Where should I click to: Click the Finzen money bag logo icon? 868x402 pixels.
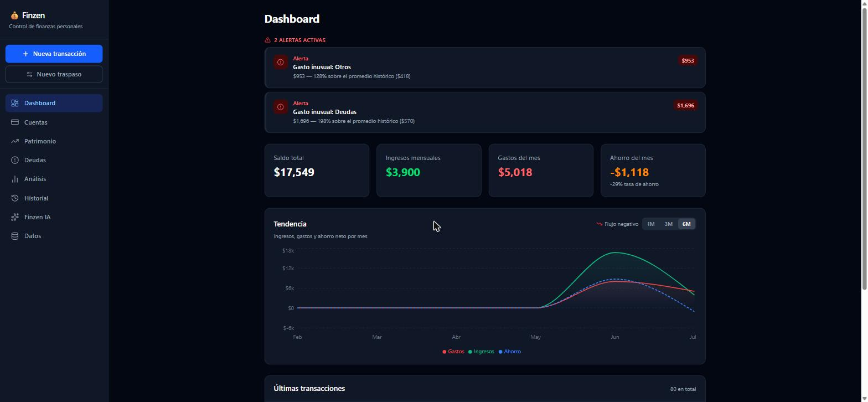tap(14, 16)
